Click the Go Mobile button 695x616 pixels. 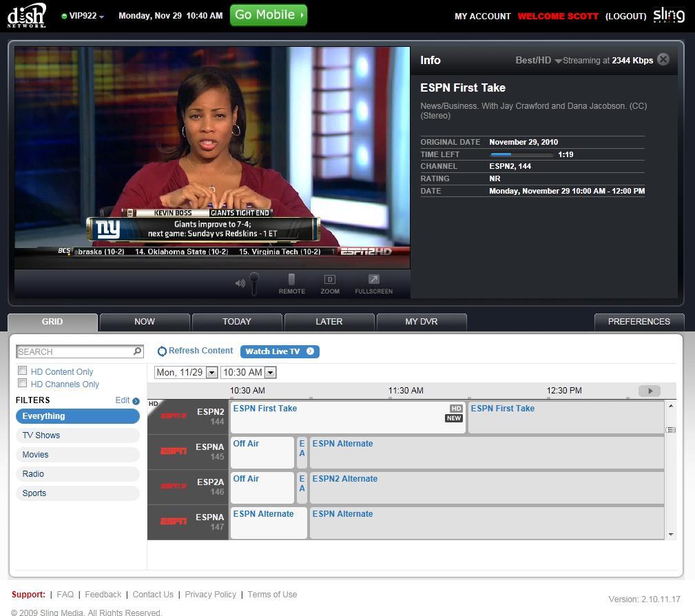point(269,15)
